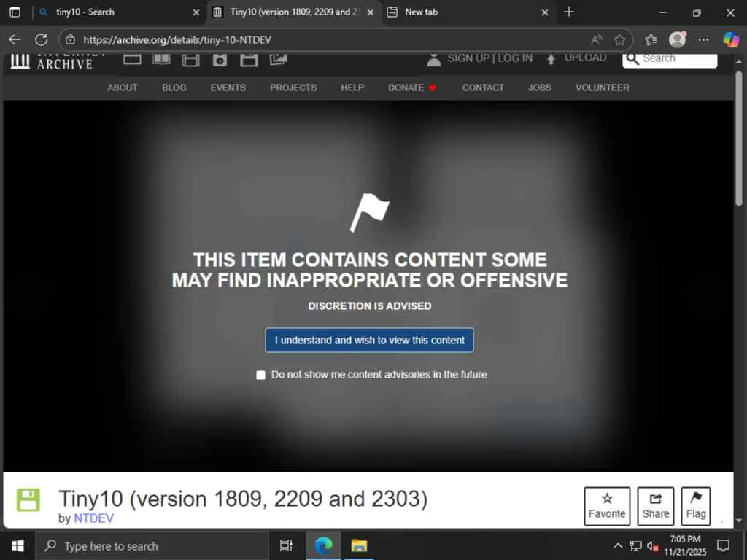View site information lock icon
The height and width of the screenshot is (560, 747).
[70, 39]
